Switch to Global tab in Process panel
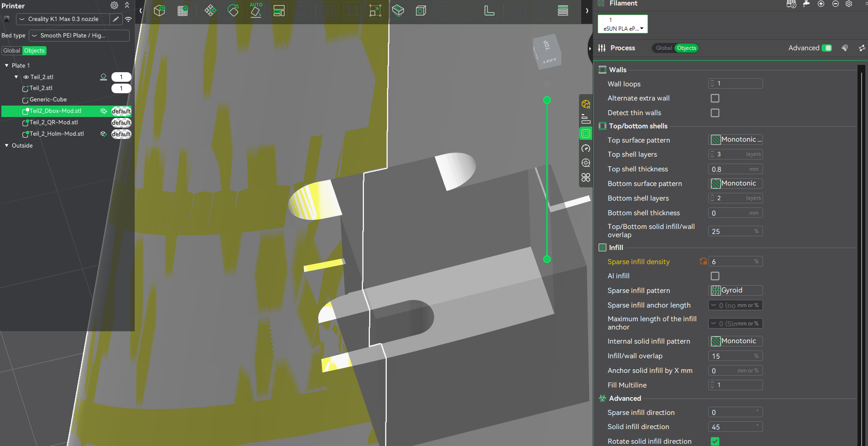Viewport: 868px width, 446px height. point(663,48)
